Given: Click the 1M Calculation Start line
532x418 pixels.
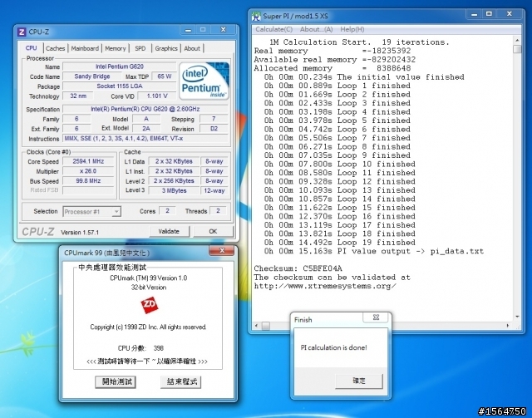Looking at the screenshot, I should click(x=359, y=42).
